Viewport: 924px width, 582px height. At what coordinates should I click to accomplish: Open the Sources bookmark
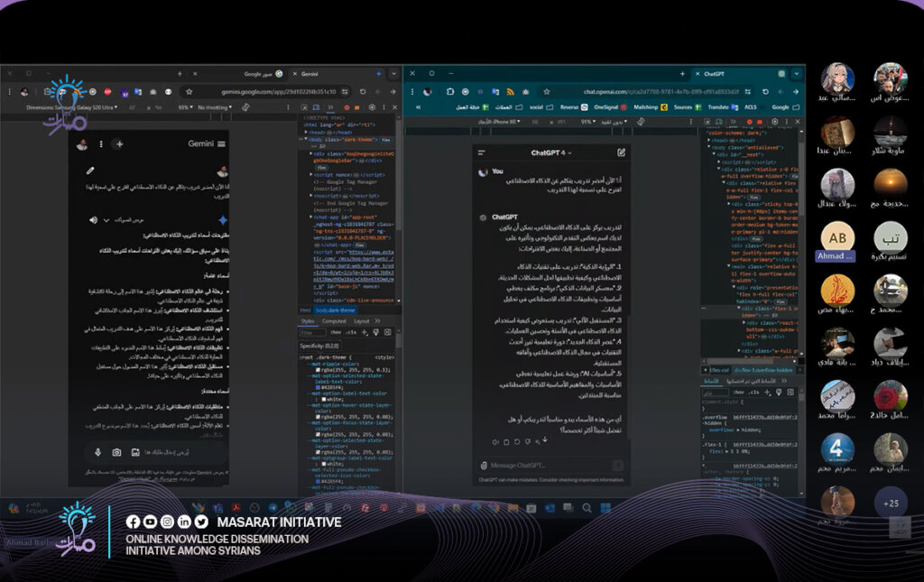click(687, 107)
